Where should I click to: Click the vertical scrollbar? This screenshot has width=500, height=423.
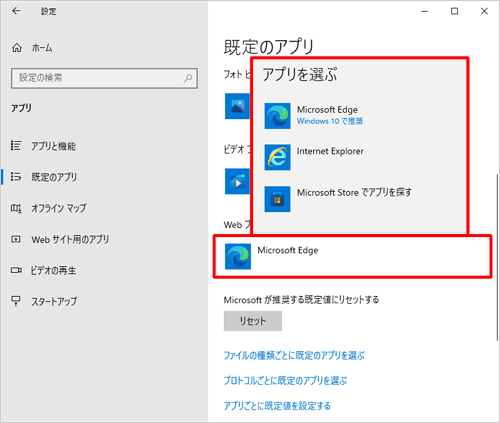click(497, 257)
